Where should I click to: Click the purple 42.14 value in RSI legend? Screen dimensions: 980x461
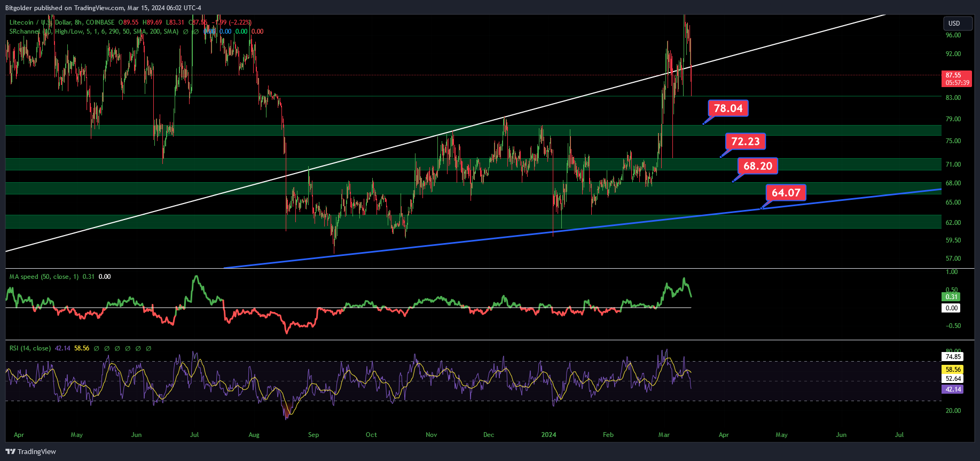[x=62, y=348]
